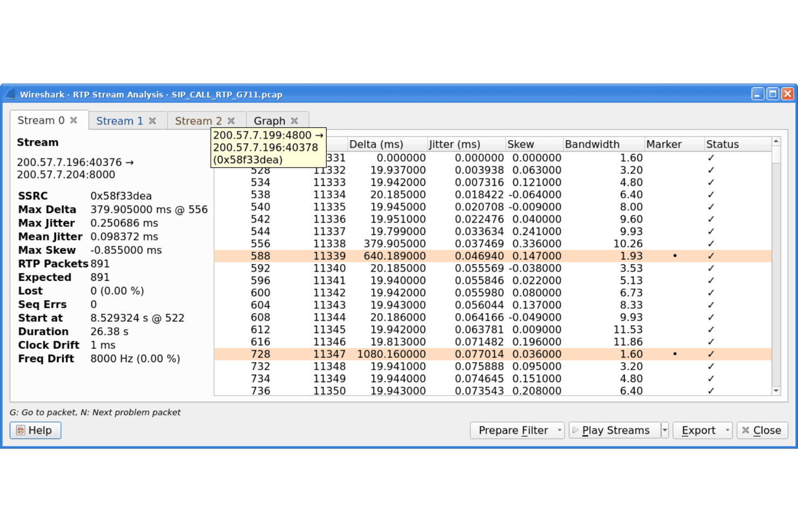The height and width of the screenshot is (532, 798).
Task: Select the row with delta 379.905000
Action: point(493,244)
